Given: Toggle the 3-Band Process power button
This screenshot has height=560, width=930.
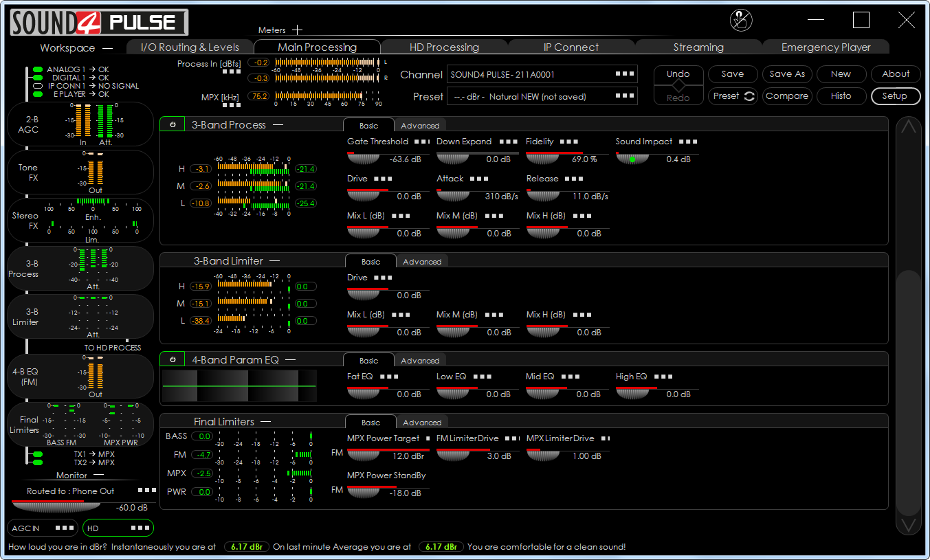Looking at the screenshot, I should point(173,124).
